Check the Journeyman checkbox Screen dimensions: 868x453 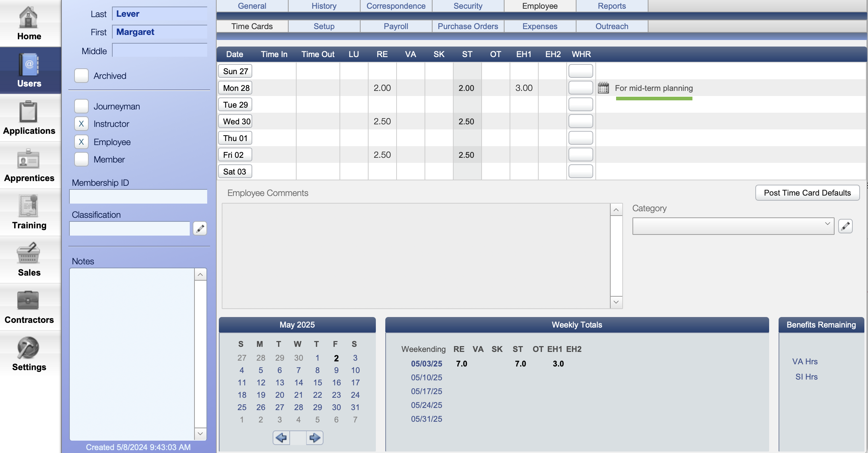pos(81,106)
